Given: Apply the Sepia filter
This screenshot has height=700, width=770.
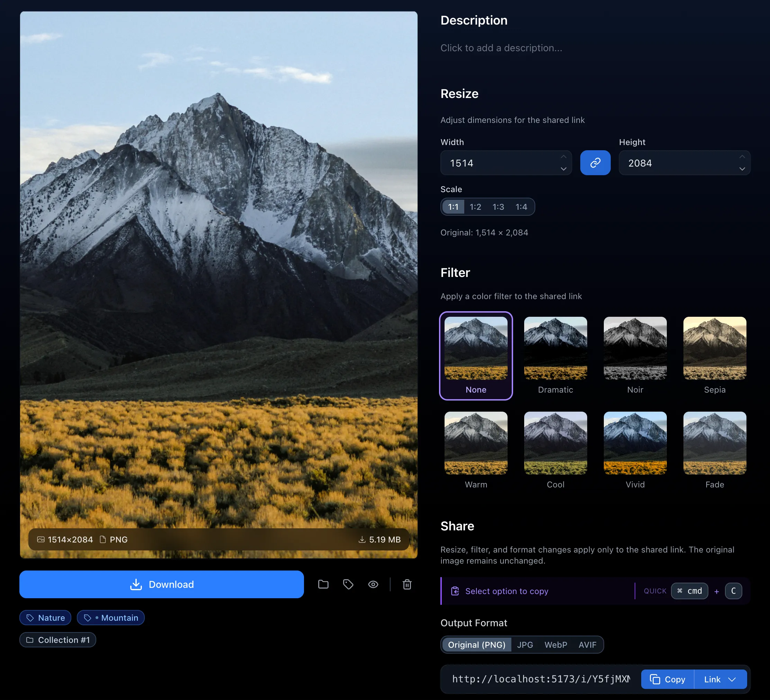Looking at the screenshot, I should [x=715, y=356].
